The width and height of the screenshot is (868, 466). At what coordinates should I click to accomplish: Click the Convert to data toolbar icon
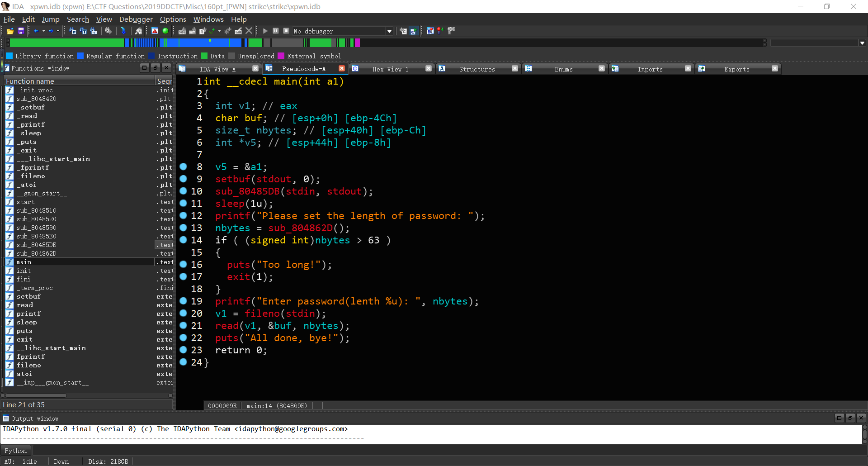click(193, 31)
